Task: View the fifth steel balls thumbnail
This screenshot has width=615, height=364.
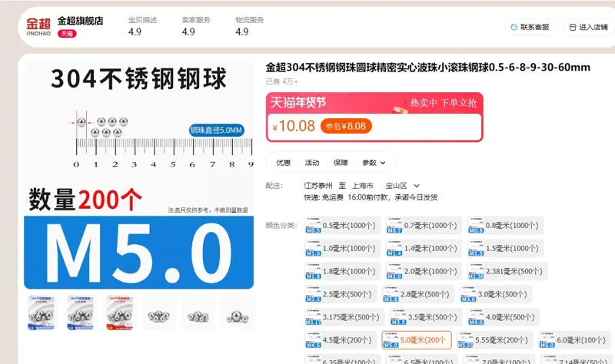Action: (198, 313)
